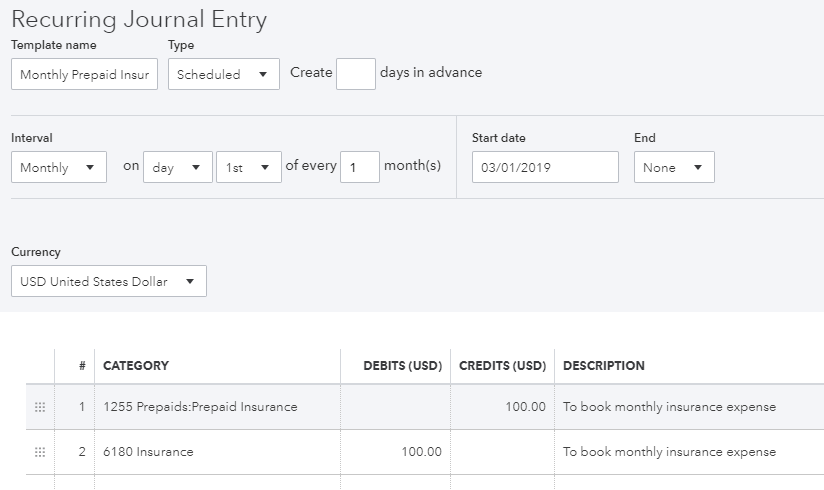Image resolution: width=824 pixels, height=490 pixels.
Task: Open the End dropdown showing None
Action: [674, 167]
